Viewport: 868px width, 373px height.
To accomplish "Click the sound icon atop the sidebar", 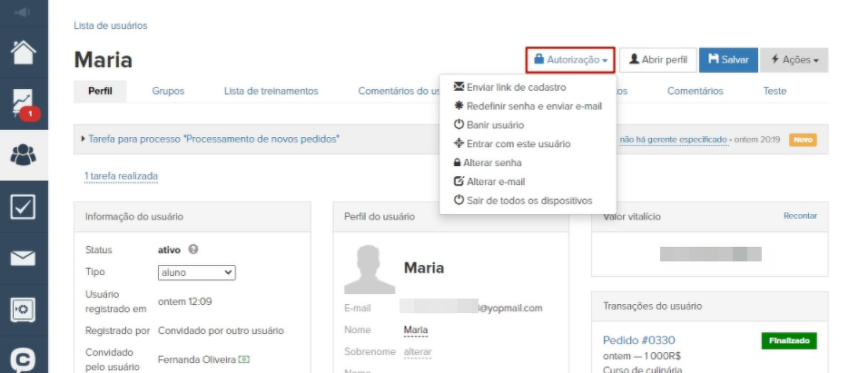I will [x=24, y=12].
